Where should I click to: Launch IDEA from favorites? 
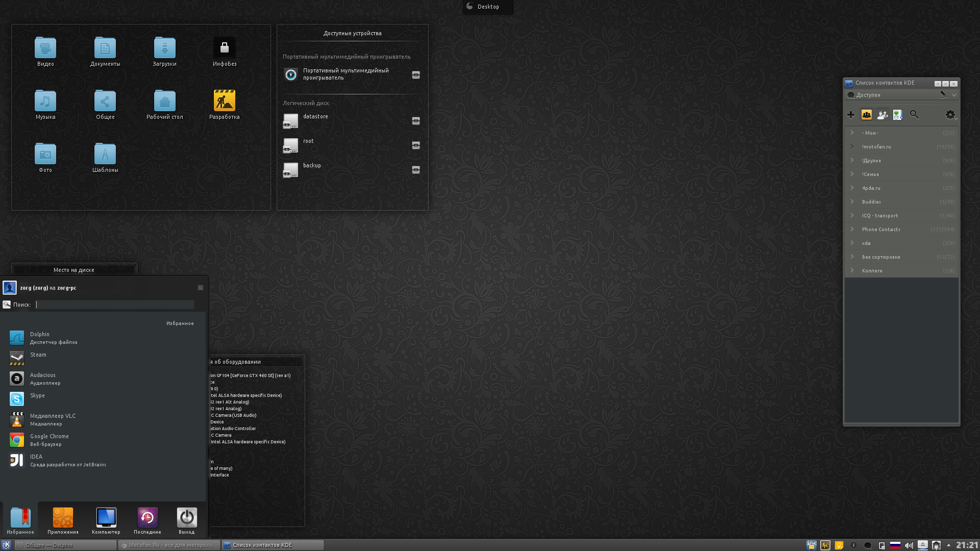point(102,460)
